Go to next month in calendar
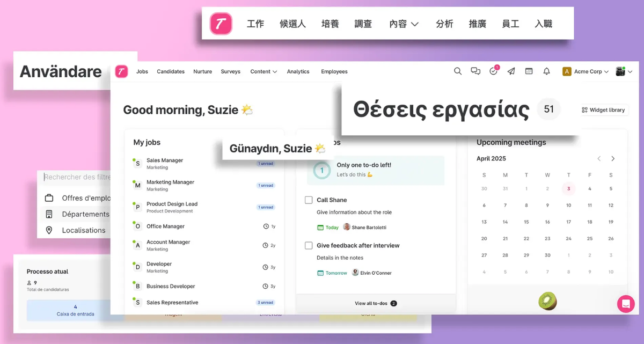 613,159
